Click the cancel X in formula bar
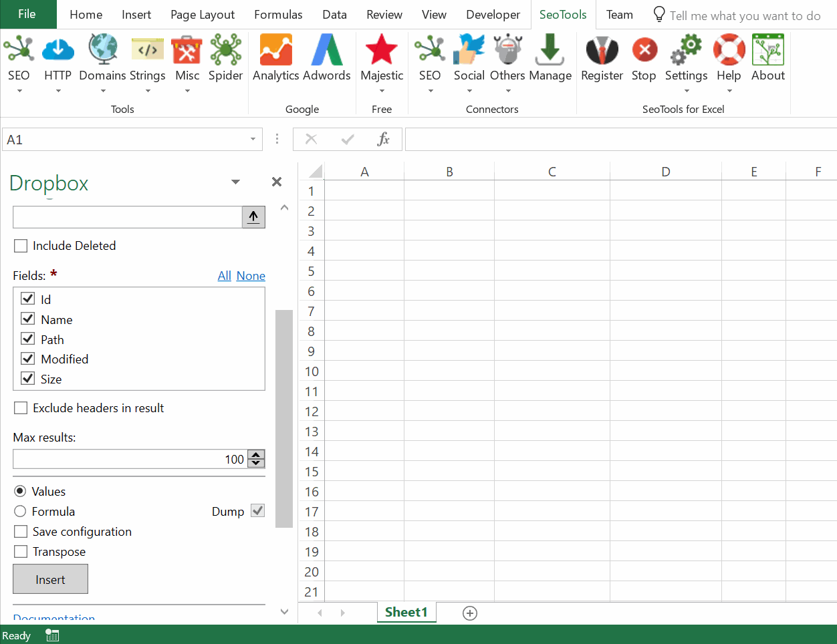 pos(311,139)
